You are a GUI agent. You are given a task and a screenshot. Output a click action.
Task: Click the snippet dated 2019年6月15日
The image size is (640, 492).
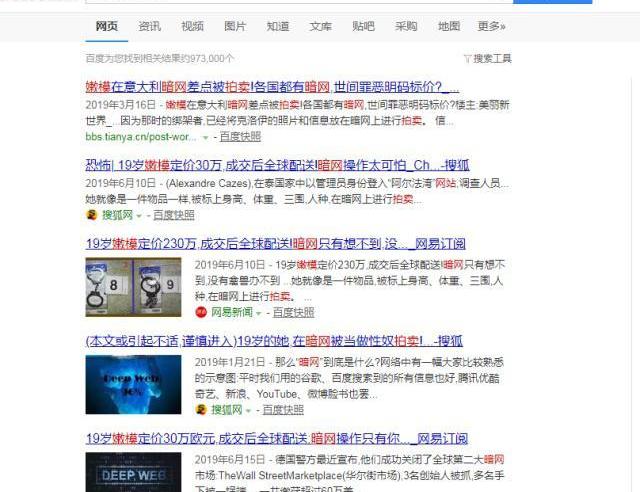(x=349, y=473)
